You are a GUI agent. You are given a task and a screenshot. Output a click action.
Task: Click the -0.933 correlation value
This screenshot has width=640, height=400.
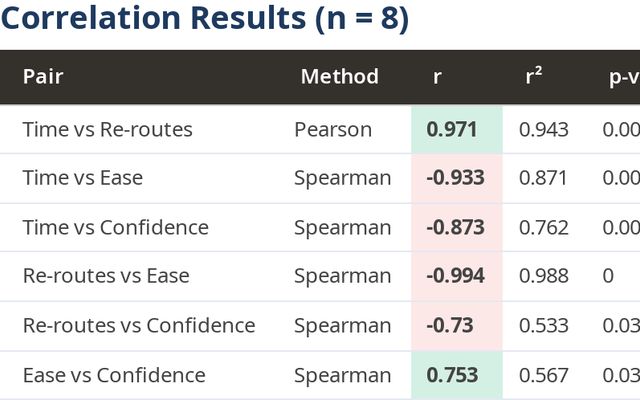455,178
